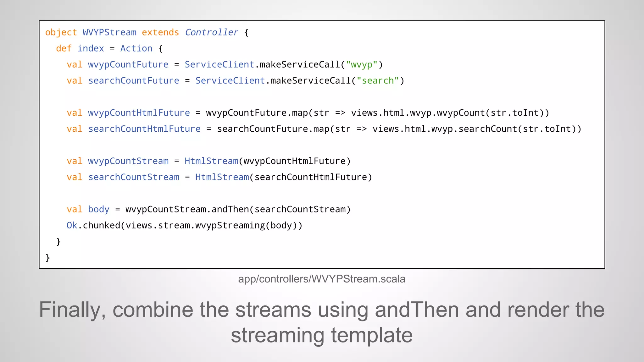Click the 'val wvypCountHtmlFuture' line
The image size is (644, 362).
click(308, 113)
